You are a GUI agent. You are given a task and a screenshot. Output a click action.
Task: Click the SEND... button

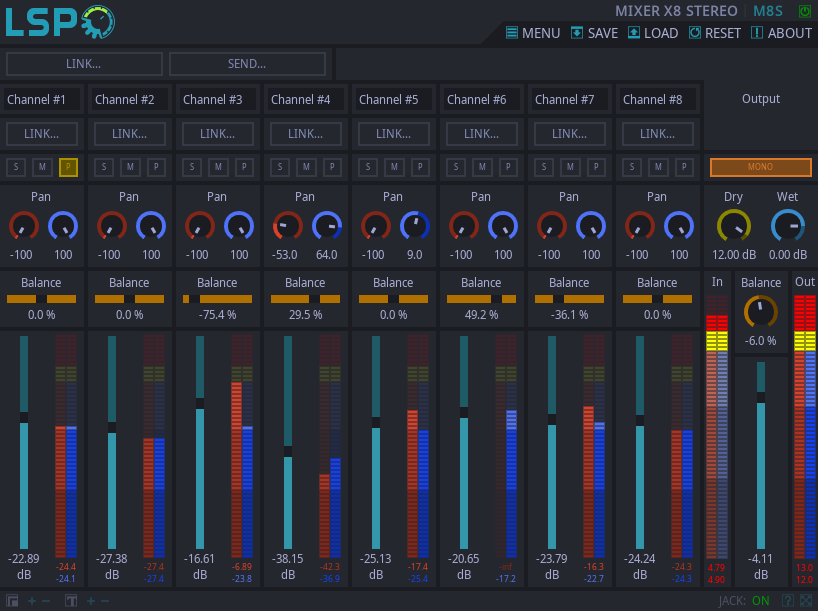point(247,64)
